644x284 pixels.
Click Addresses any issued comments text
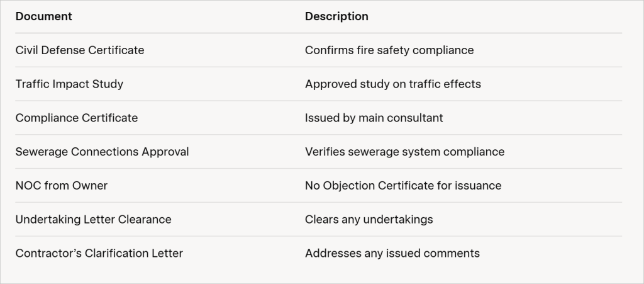(x=392, y=253)
